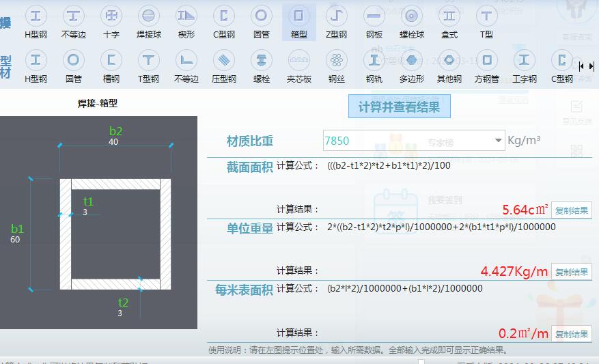The width and height of the screenshot is (599, 364).
Task: Select profile 不等边 angle icon
Action: 186,66
